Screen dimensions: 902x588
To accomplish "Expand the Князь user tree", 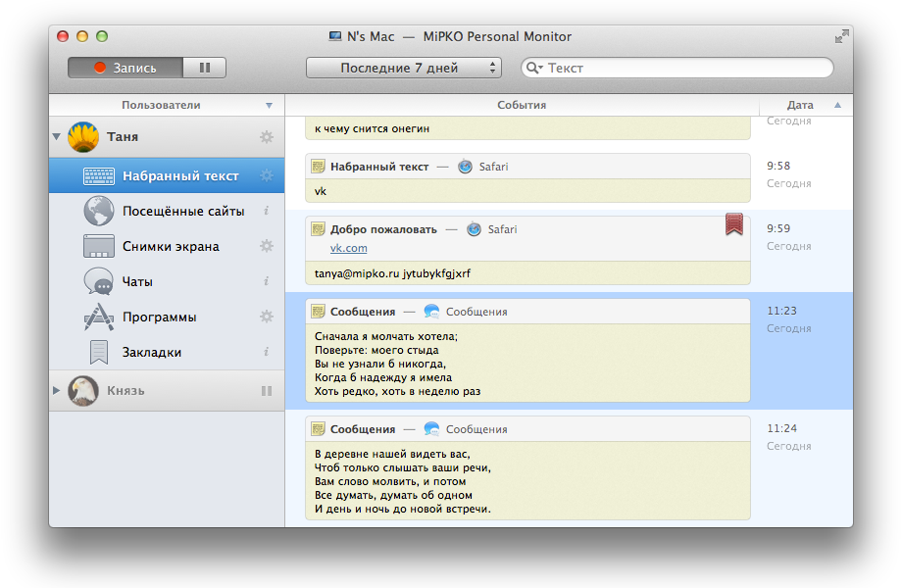I will [57, 390].
